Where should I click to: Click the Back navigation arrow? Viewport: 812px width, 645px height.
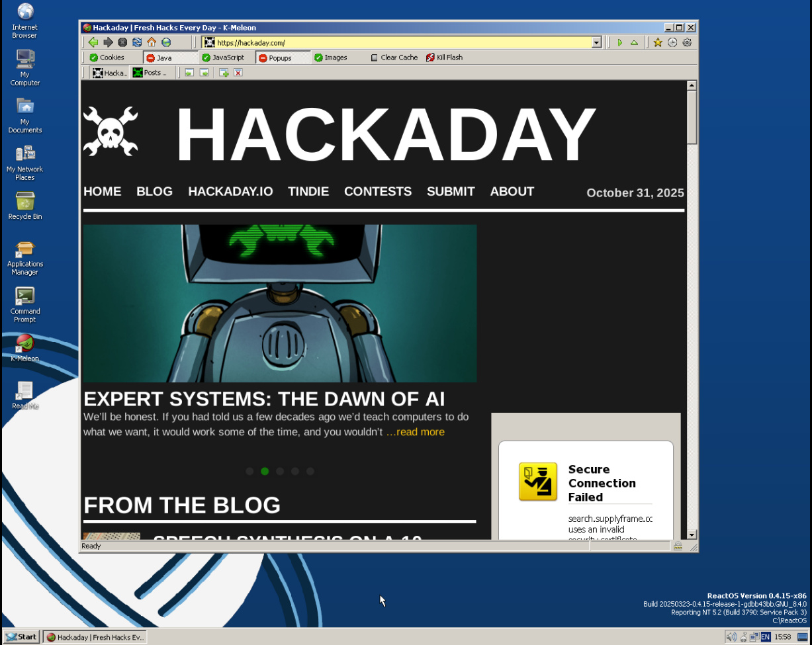click(93, 42)
